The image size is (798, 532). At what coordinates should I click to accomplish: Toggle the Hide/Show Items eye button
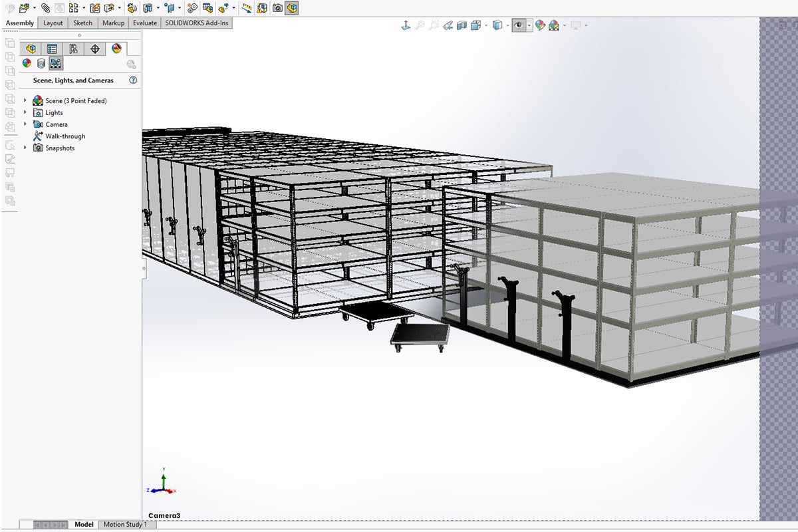pyautogui.click(x=519, y=25)
